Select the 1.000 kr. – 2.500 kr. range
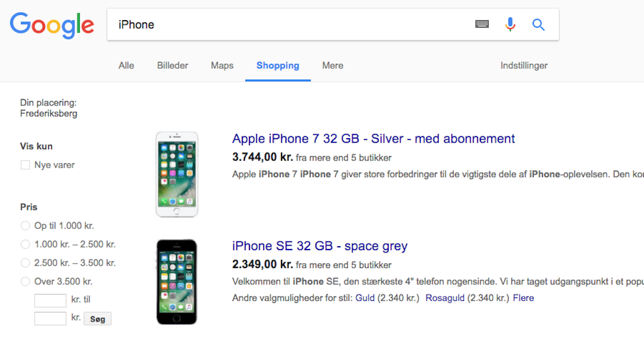Viewport: 644px width, 344px height. [25, 244]
